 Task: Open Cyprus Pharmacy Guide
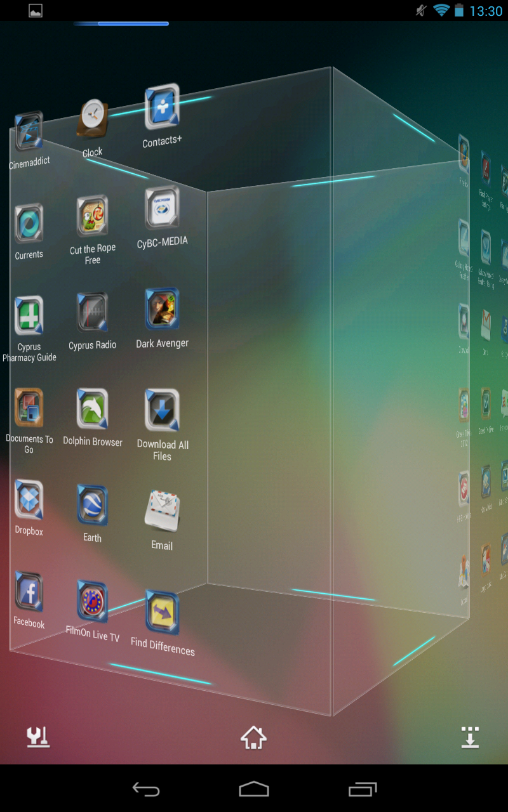[29, 315]
